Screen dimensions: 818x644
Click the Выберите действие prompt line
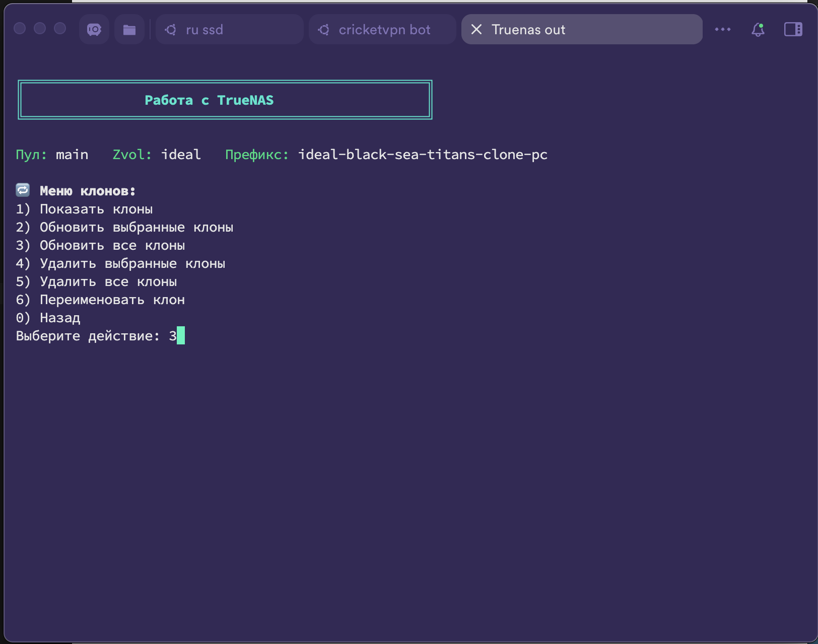pos(88,336)
